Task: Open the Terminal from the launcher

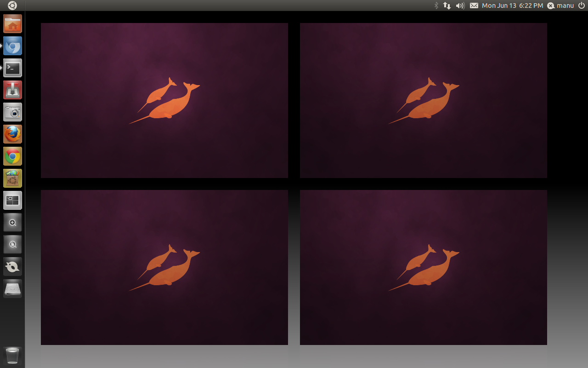Action: click(12, 68)
